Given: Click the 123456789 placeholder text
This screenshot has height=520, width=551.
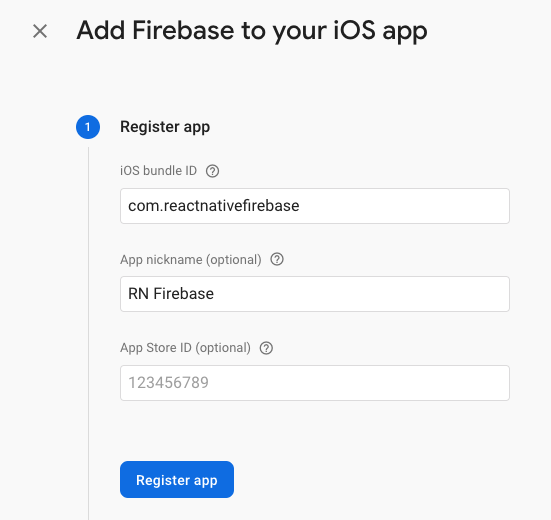Looking at the screenshot, I should pos(168,383).
